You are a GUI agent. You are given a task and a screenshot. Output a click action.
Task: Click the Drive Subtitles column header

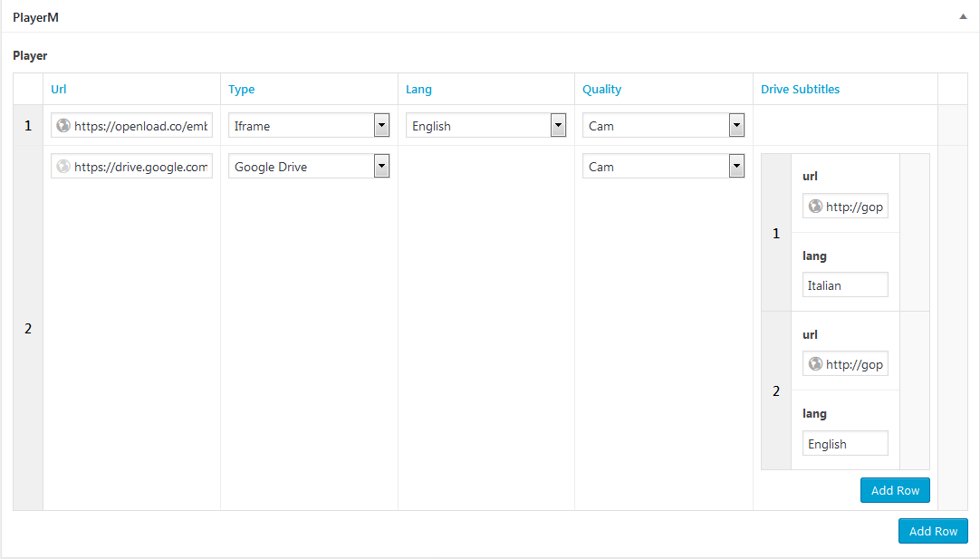[800, 90]
